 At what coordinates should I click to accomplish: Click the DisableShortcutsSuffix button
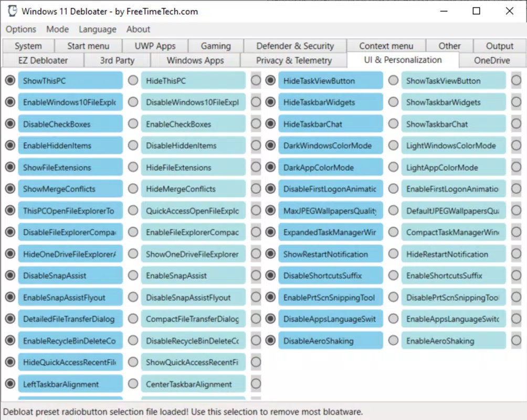pos(330,276)
